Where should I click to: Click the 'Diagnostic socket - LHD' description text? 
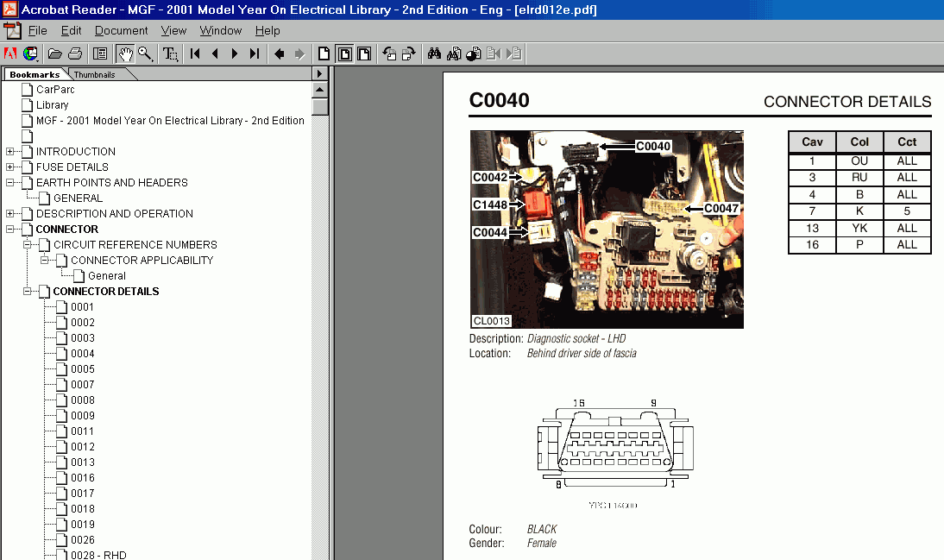point(576,338)
